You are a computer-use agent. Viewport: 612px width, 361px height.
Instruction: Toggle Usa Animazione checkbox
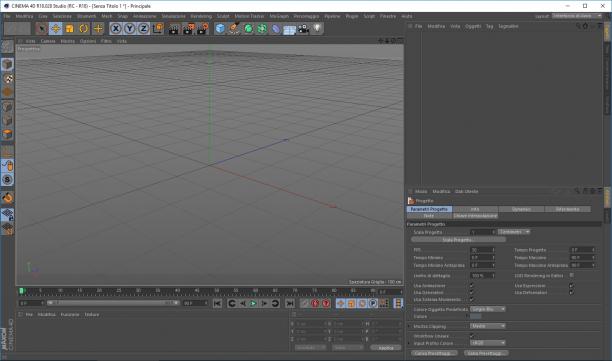(x=472, y=286)
